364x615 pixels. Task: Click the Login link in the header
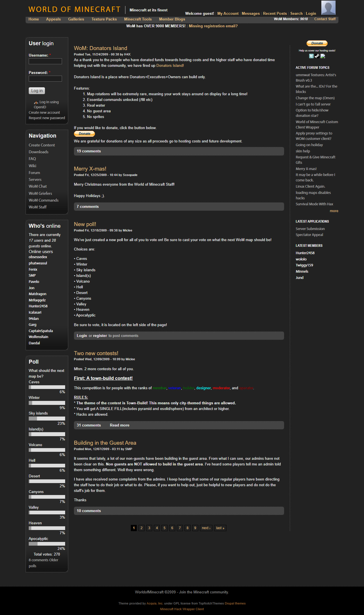click(x=311, y=13)
